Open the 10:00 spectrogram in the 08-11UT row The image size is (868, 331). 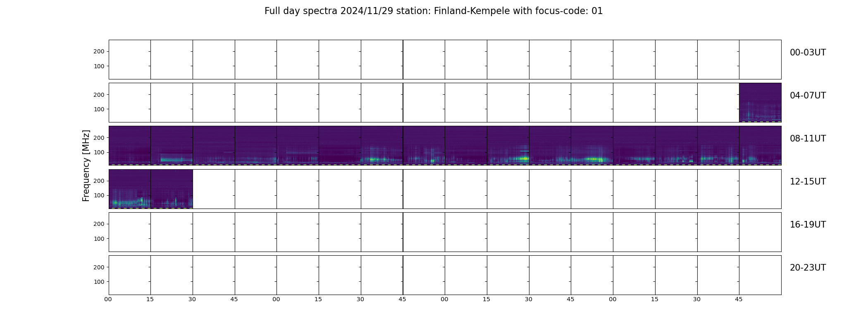coord(466,146)
